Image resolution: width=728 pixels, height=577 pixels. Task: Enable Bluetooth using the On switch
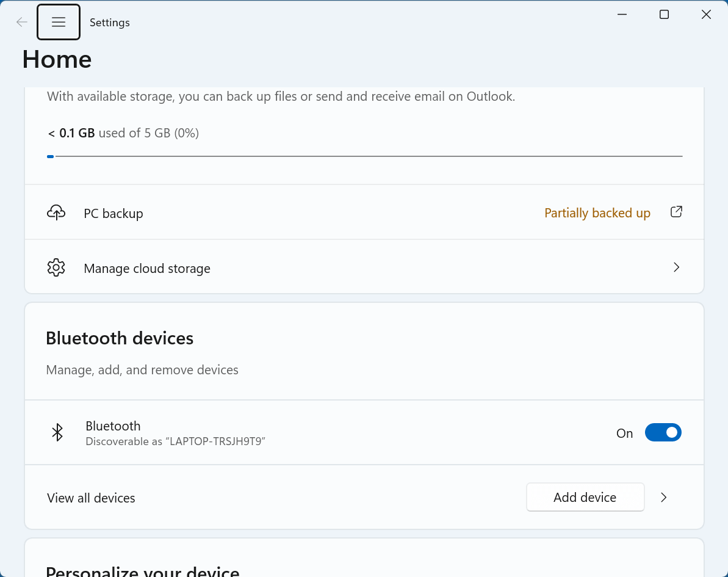click(663, 432)
